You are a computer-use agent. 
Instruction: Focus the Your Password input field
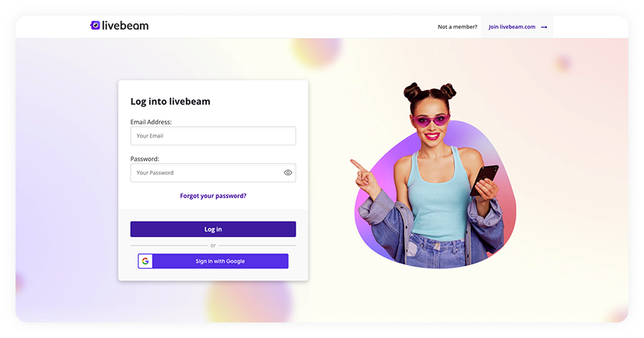213,172
